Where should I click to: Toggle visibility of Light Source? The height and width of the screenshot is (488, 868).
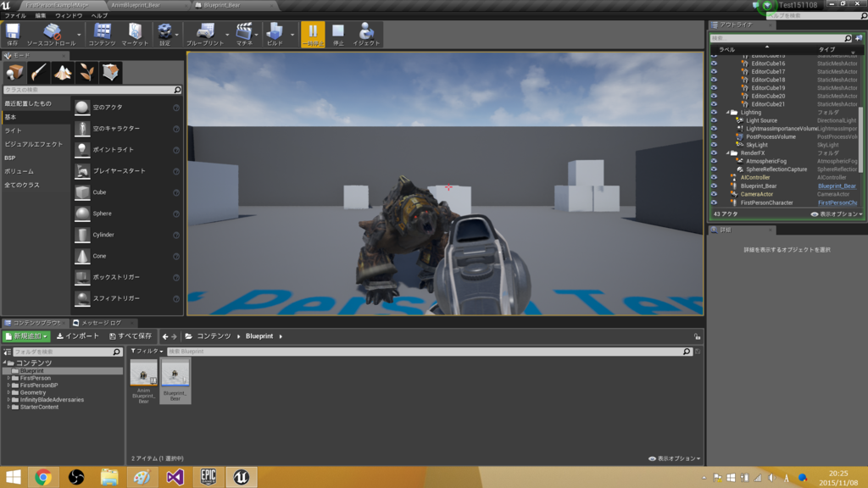(x=714, y=120)
